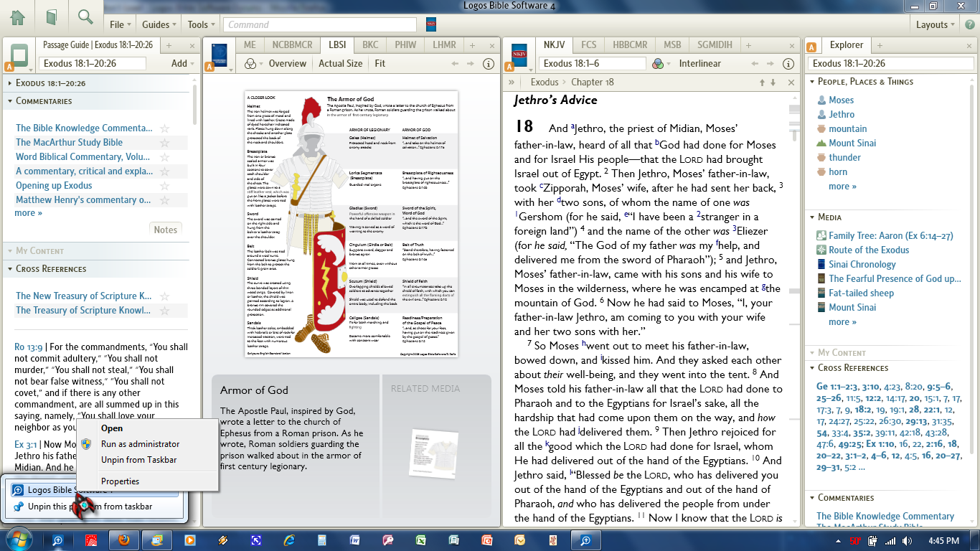Click the Explorer panel icon

[812, 48]
